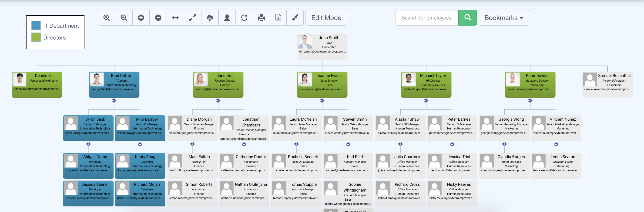Click the Directors green legend swatch
The image size is (644, 212).
click(x=36, y=37)
